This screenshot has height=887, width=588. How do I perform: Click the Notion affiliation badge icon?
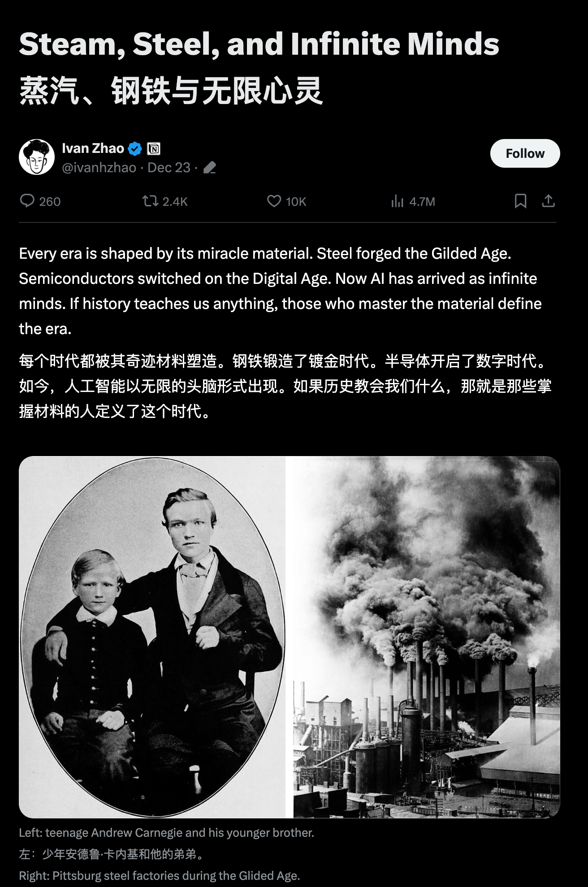click(x=154, y=148)
